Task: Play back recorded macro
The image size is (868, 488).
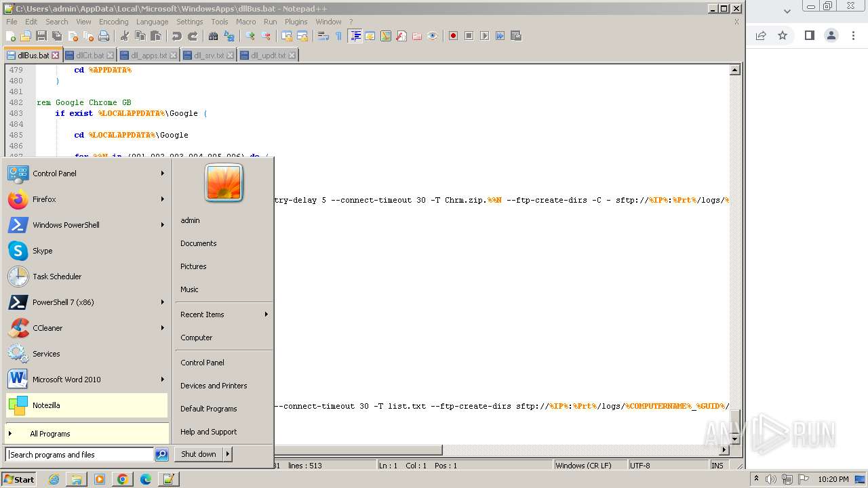Action: tap(484, 36)
